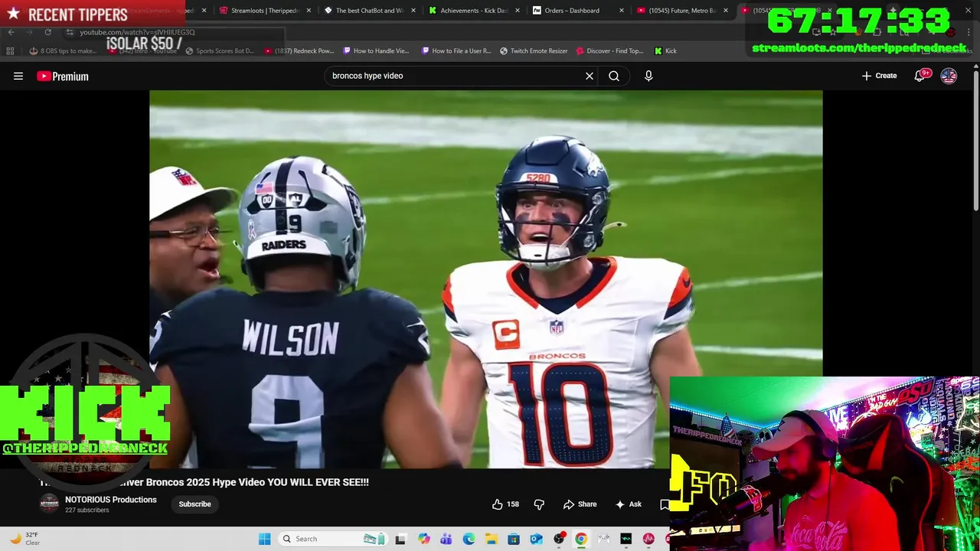Screen dimensions: 980x551
Task: Close the Streamloots tab
Action: pos(309,11)
